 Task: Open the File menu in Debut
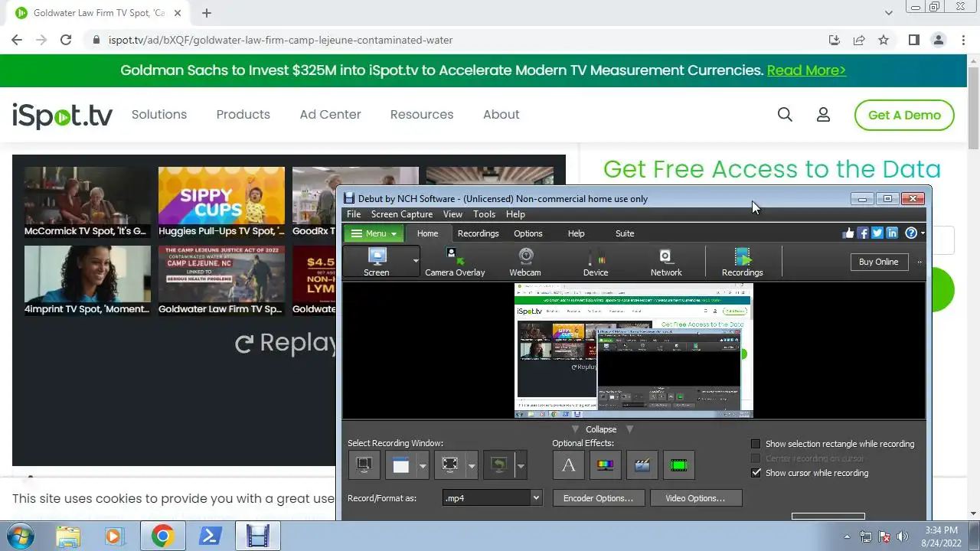click(x=354, y=214)
